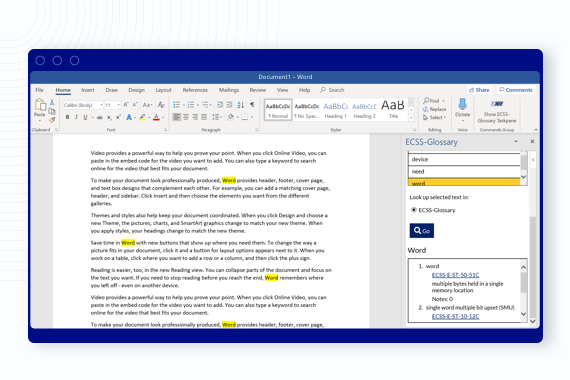Screen dimensions: 570x380
Task: Align paragraph text to the right
Action: pos(195,117)
